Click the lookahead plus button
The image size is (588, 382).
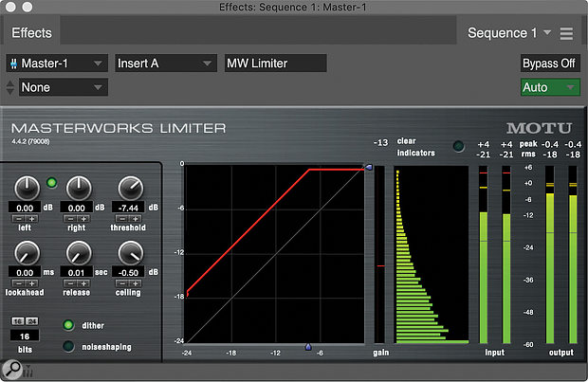[x=32, y=283]
